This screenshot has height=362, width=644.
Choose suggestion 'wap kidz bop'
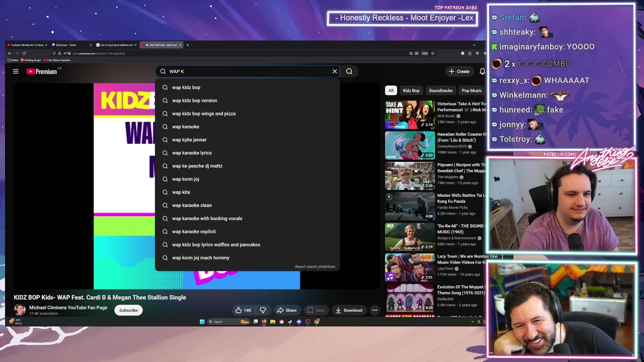click(x=247, y=87)
